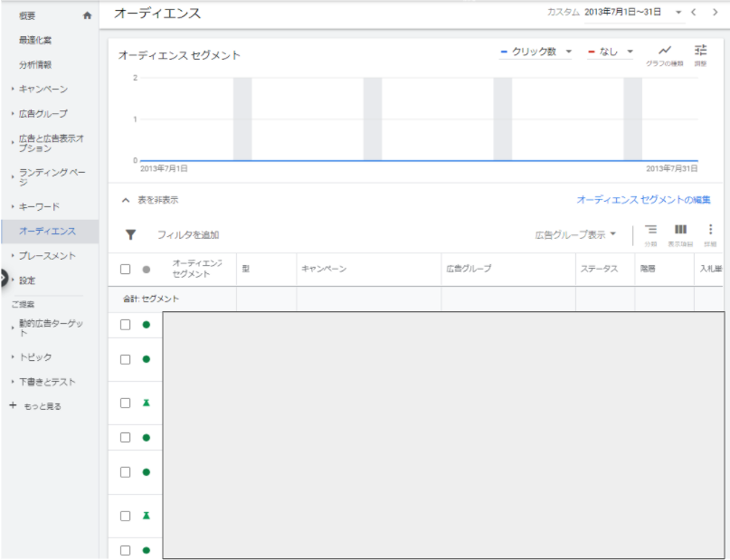Go to next date range arrow
Image resolution: width=730 pixels, height=560 pixels.
pyautogui.click(x=715, y=13)
